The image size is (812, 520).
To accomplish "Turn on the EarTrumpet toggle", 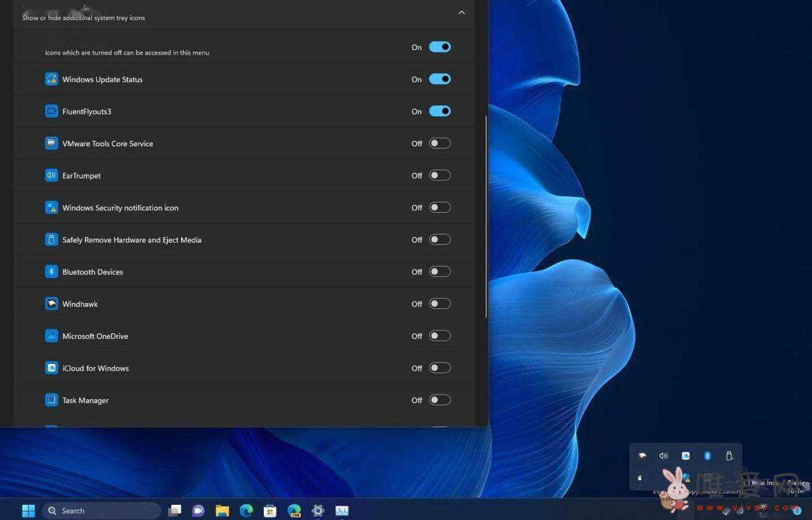I will click(440, 175).
